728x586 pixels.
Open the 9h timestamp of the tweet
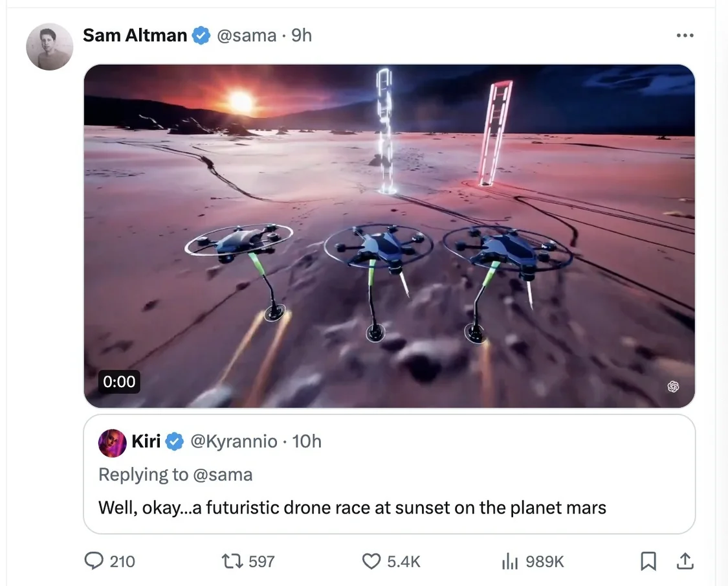pos(302,36)
